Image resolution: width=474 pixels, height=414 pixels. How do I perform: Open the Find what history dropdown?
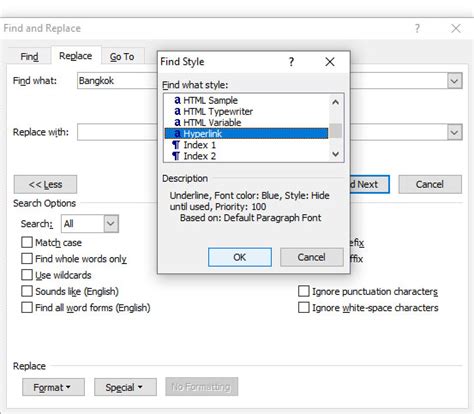[454, 81]
